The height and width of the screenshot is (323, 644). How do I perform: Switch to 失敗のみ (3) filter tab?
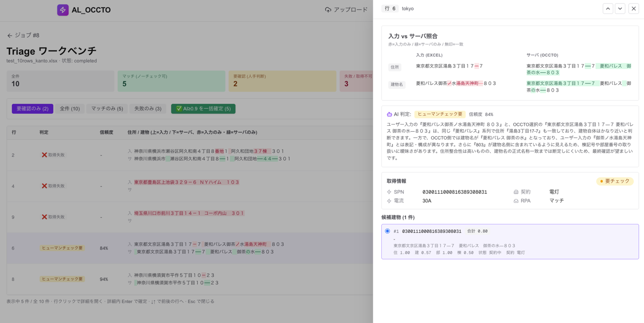[x=148, y=109]
